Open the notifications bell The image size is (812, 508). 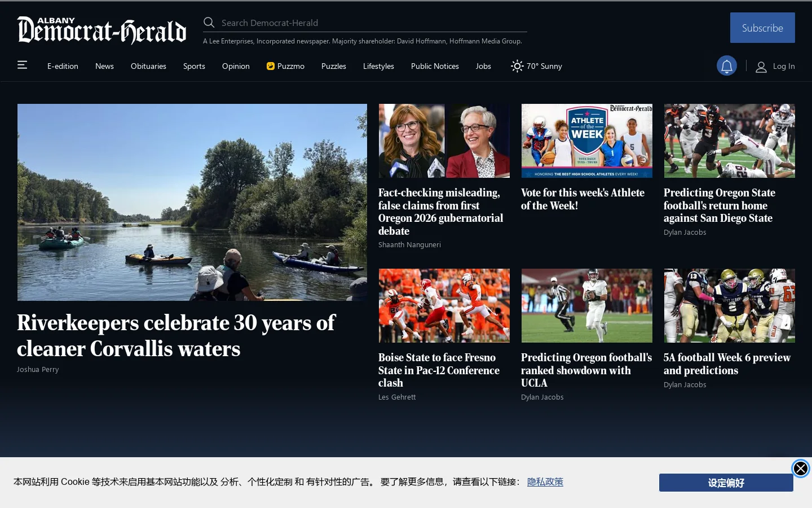point(727,66)
